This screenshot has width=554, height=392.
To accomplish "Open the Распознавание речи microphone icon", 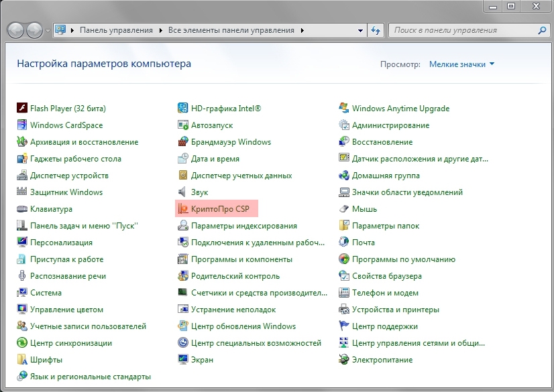I will 22,275.
